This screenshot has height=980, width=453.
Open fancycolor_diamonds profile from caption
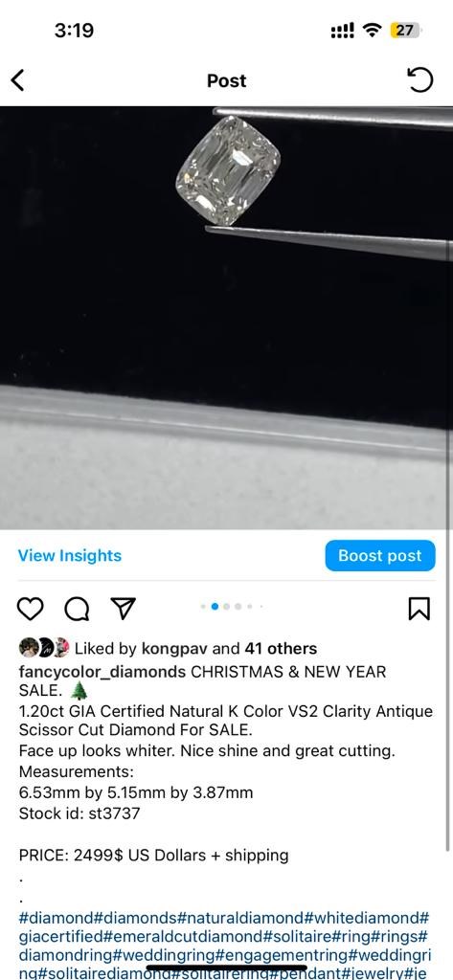pyautogui.click(x=102, y=672)
